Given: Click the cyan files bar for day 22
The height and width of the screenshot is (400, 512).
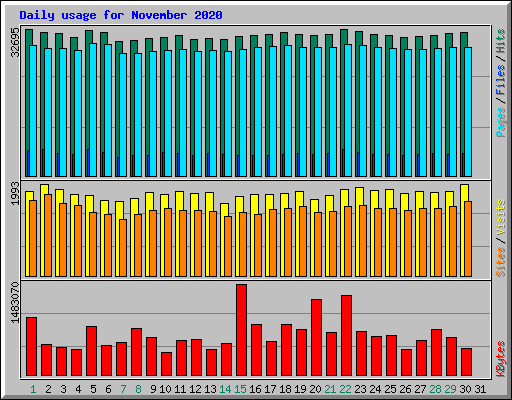Looking at the screenshot, I should coord(348,111).
